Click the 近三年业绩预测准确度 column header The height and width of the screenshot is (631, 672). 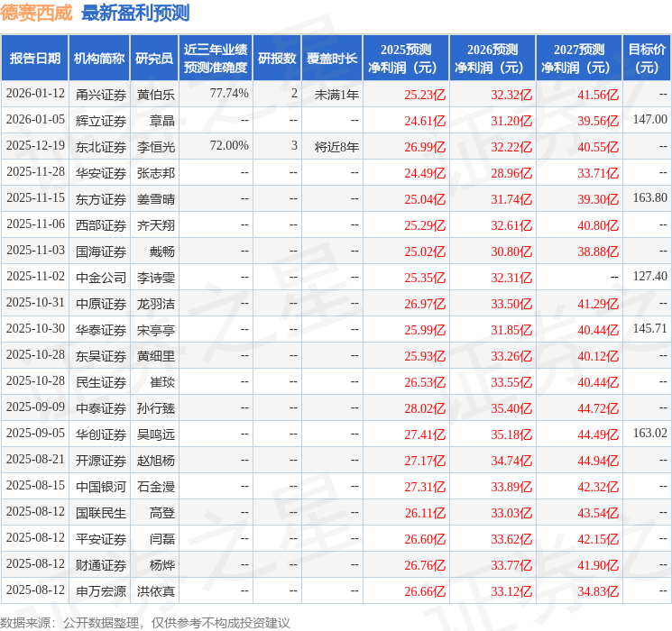[x=215, y=59]
